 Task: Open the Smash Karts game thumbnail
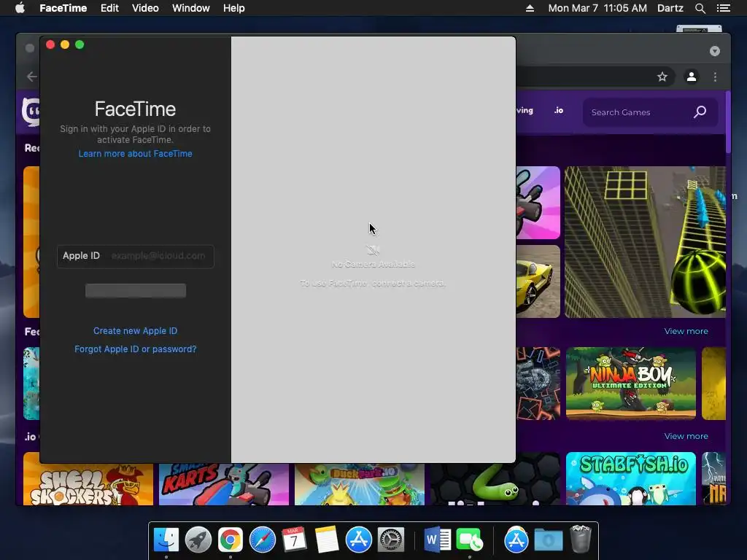pos(223,484)
